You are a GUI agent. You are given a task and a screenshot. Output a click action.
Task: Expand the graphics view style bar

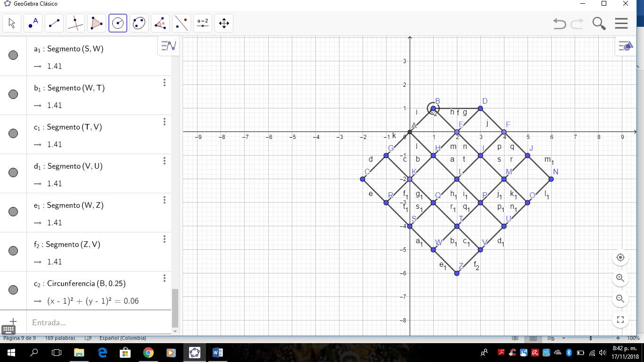(627, 45)
